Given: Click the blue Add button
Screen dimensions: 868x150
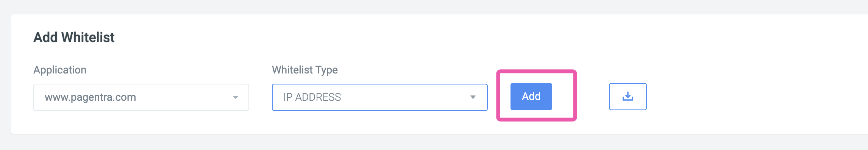Looking at the screenshot, I should pyautogui.click(x=531, y=97).
